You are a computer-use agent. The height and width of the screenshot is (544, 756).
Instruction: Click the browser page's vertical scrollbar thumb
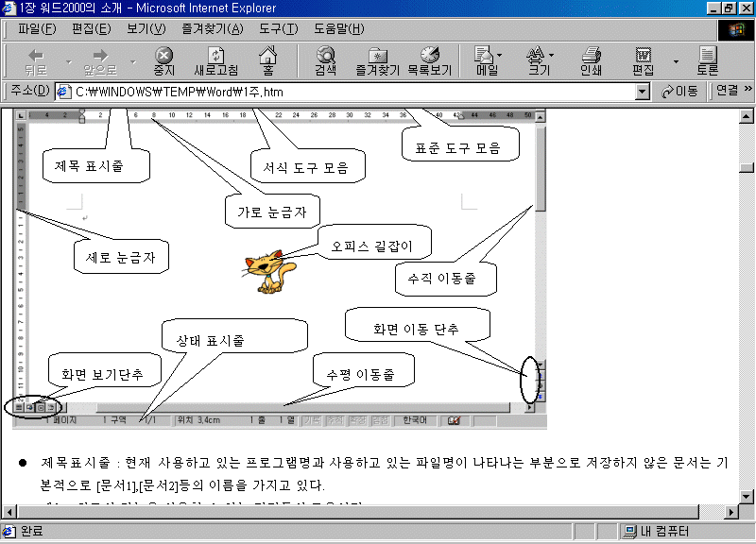746,167
